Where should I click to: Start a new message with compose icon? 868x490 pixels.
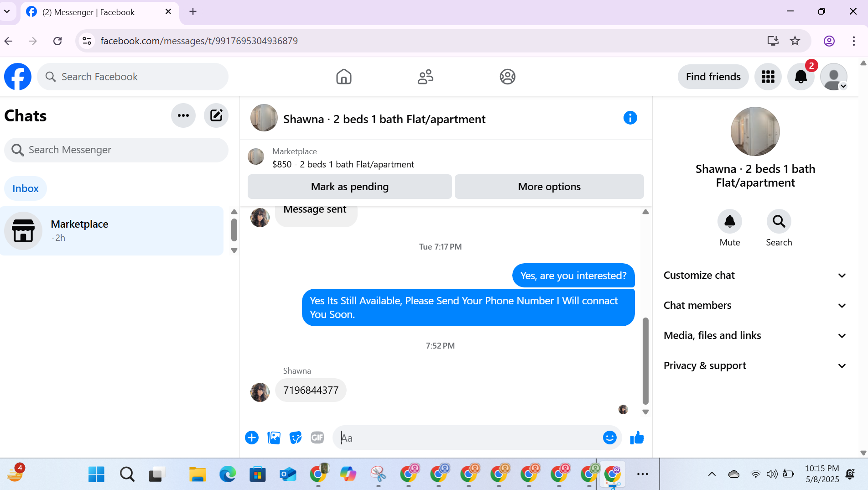tap(216, 115)
